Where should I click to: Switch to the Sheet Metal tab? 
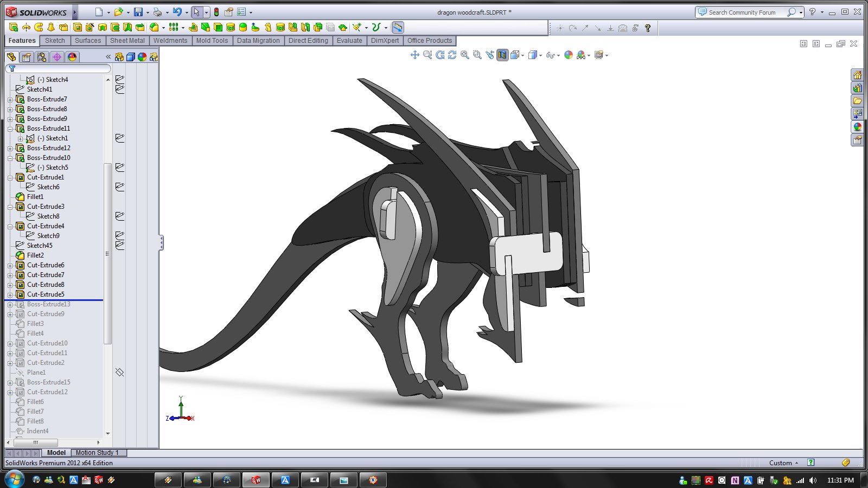tap(127, 41)
